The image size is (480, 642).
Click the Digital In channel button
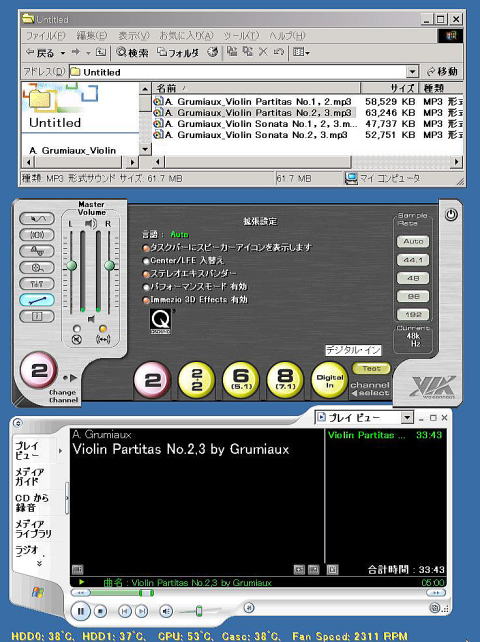click(x=329, y=380)
